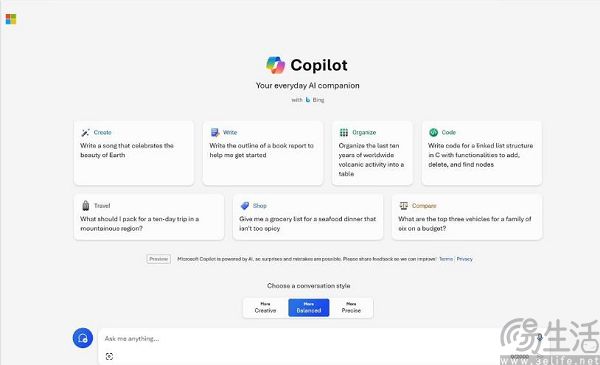The height and width of the screenshot is (365, 600).
Task: Open image search via camera icon
Action: (x=109, y=356)
